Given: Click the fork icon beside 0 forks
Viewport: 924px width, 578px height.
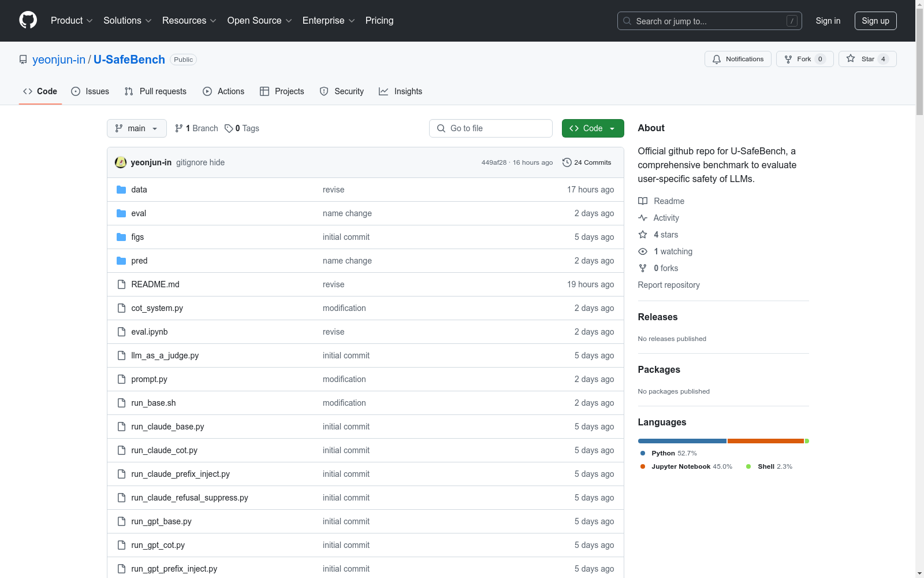Looking at the screenshot, I should 643,268.
